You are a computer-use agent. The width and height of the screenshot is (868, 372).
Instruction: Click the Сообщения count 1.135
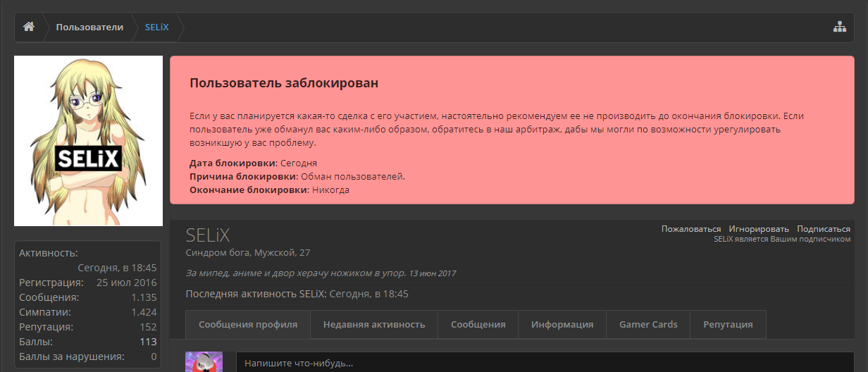coord(144,297)
